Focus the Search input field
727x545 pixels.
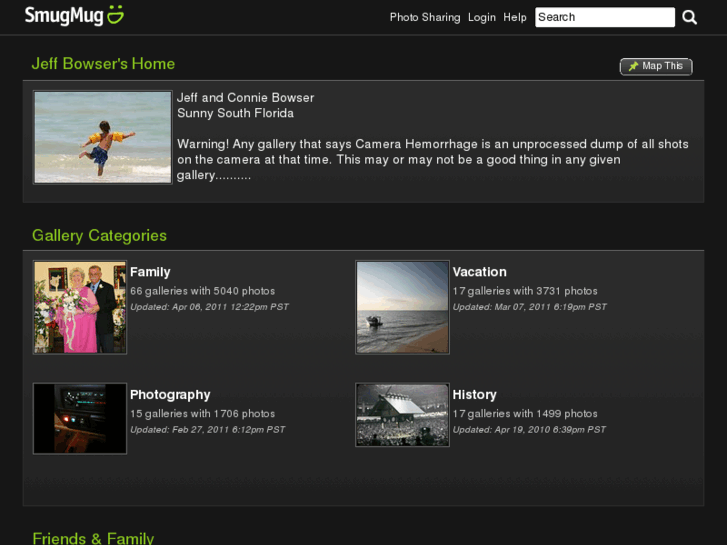[x=605, y=17]
